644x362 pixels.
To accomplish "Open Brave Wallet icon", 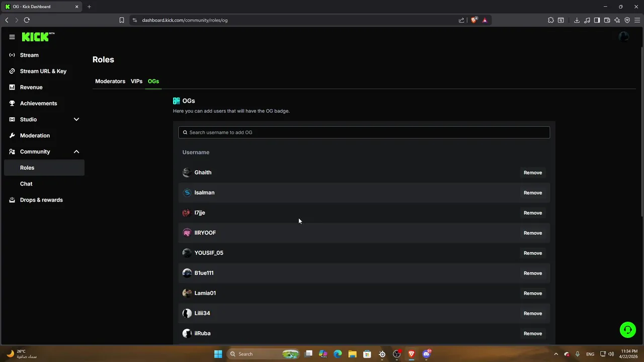I will (x=607, y=20).
